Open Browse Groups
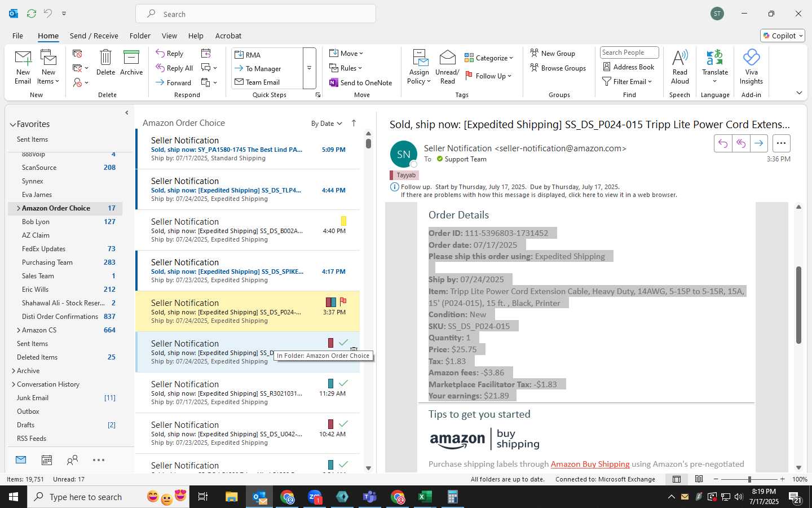The height and width of the screenshot is (508, 812). 558,68
